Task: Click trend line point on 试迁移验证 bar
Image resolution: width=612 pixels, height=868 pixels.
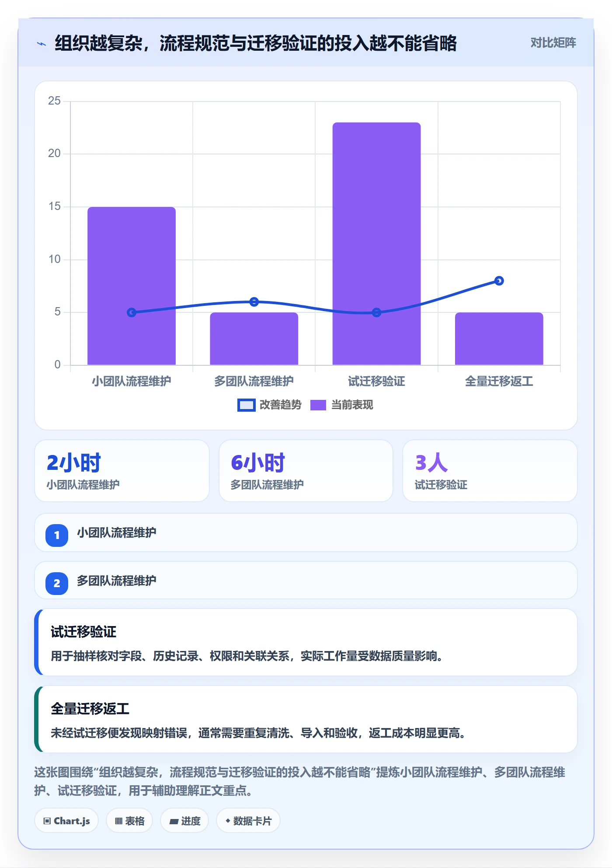Action: coord(376,312)
